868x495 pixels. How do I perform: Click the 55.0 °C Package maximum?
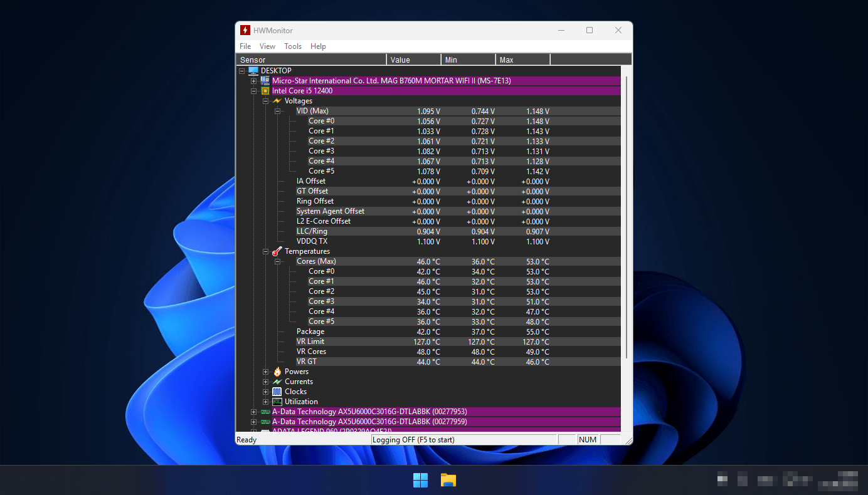pos(536,332)
